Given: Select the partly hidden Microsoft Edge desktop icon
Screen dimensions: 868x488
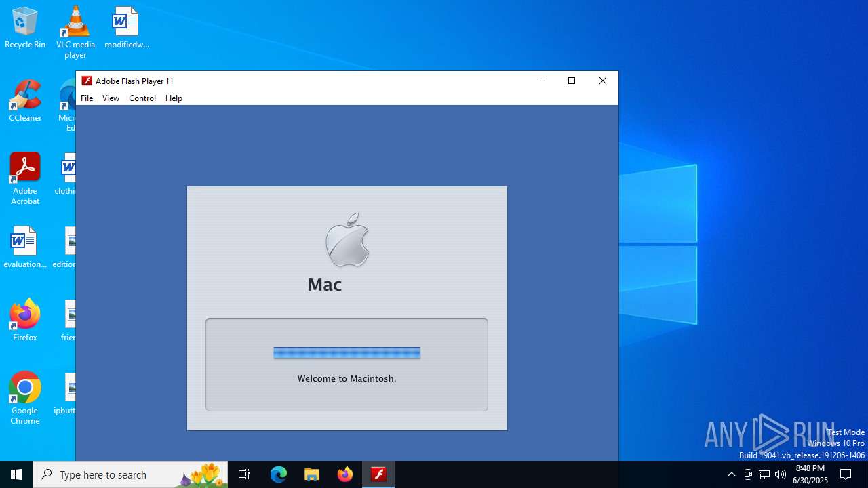Looking at the screenshot, I should (66, 106).
